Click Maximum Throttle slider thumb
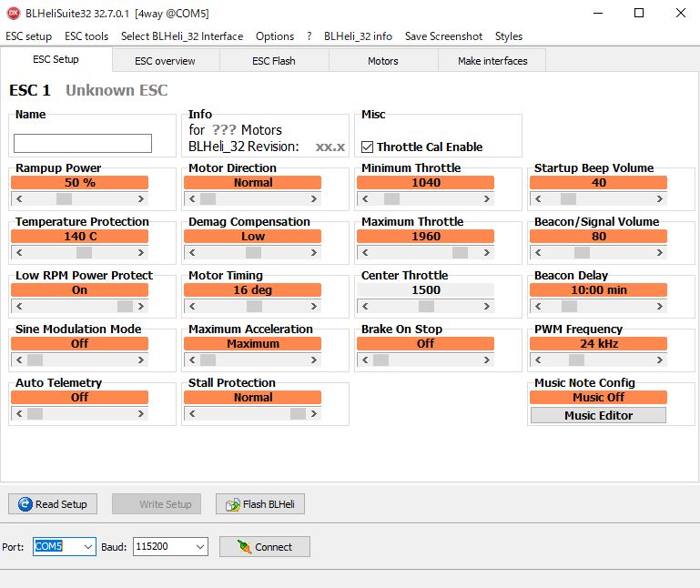 coord(461,252)
